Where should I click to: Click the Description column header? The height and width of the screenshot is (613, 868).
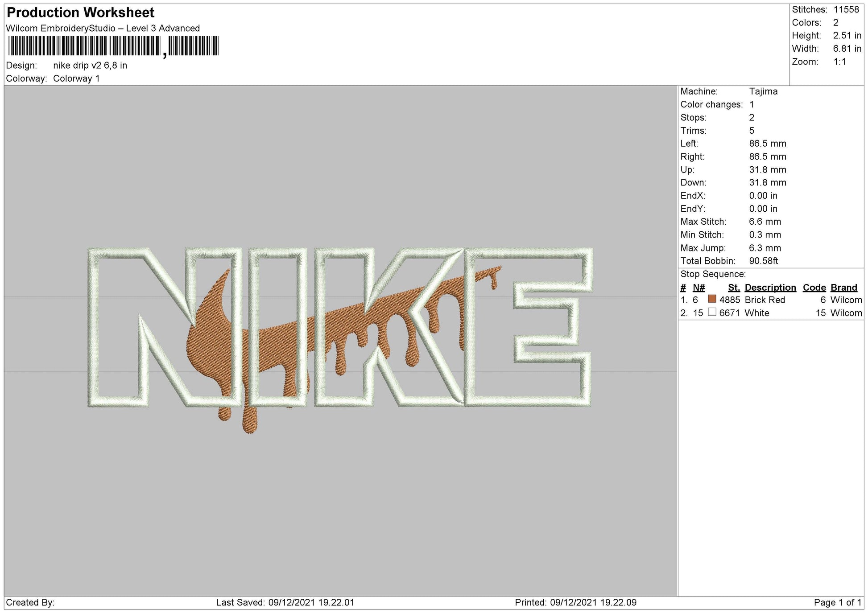point(770,288)
